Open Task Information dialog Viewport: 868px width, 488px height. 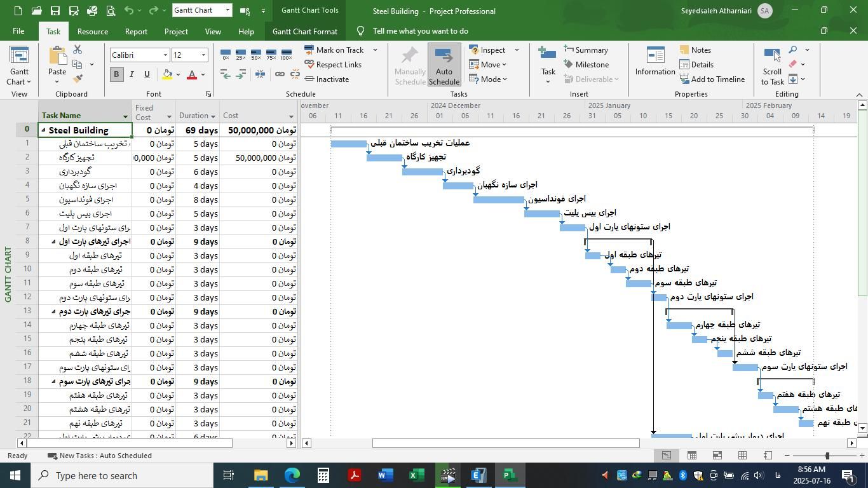655,62
